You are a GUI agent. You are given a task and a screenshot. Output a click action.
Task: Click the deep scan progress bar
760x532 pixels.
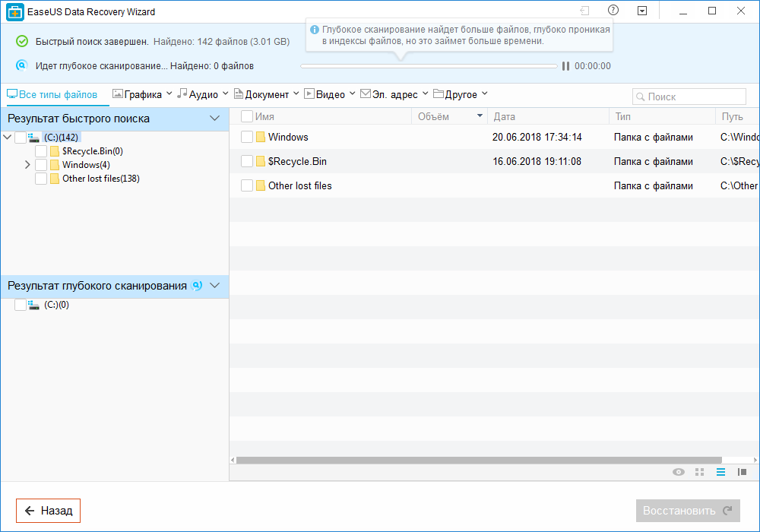tap(429, 66)
